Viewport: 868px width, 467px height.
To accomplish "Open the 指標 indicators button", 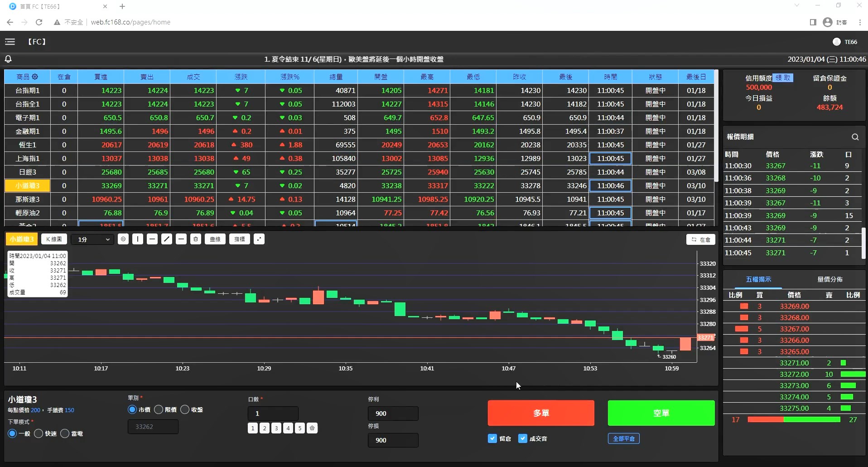I will click(240, 239).
